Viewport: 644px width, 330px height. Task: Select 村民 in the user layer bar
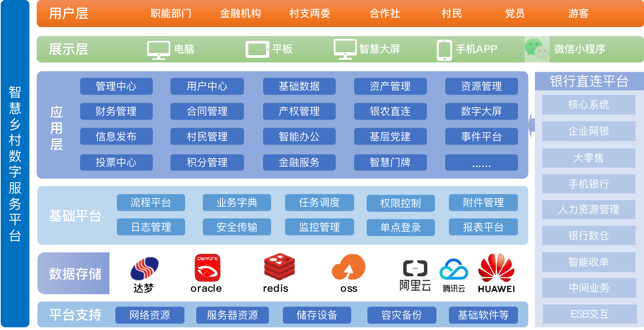(451, 14)
